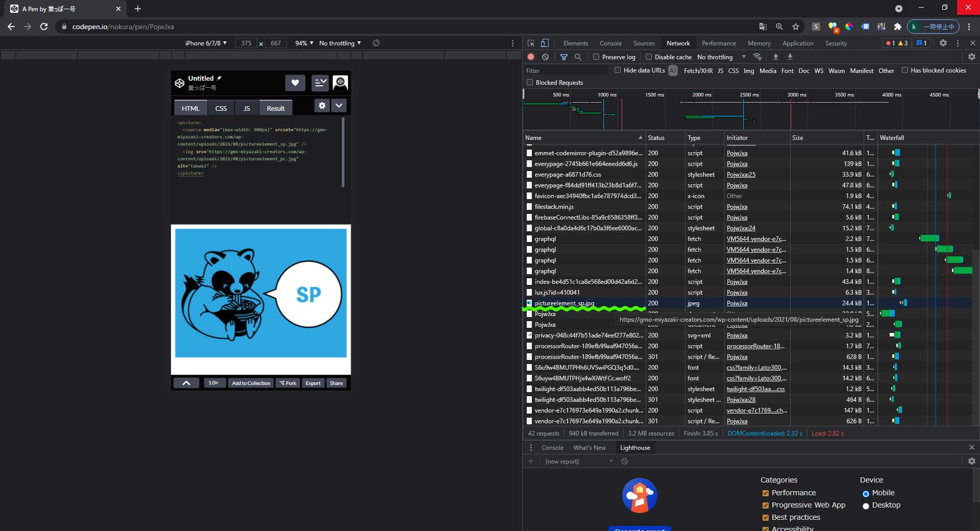Open drawer more tools kebab menu

531,447
